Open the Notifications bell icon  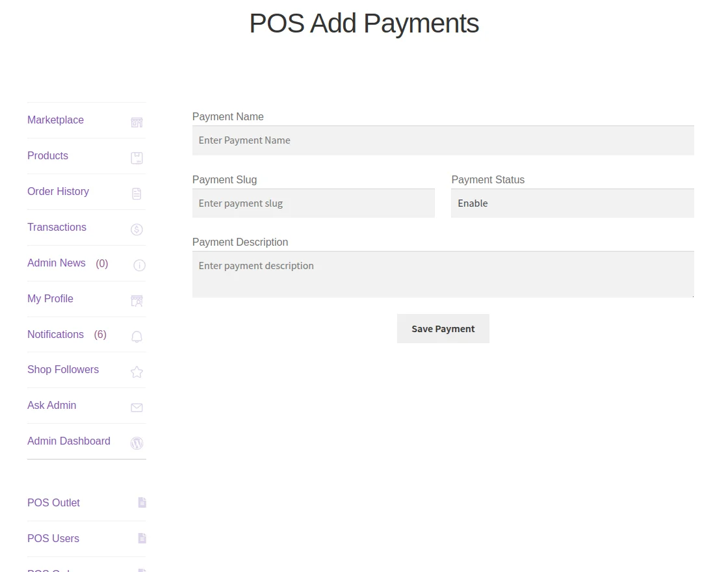pyautogui.click(x=136, y=336)
